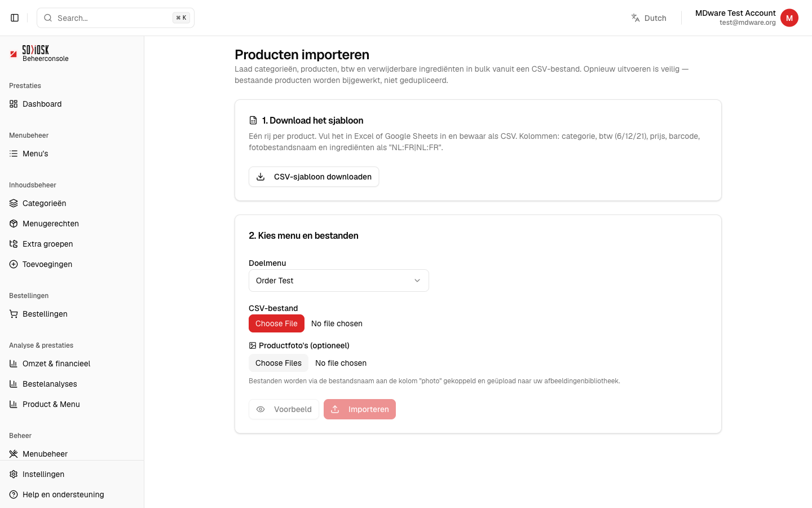Click the Product & Menu chart icon
The height and width of the screenshot is (508, 812).
14,404
